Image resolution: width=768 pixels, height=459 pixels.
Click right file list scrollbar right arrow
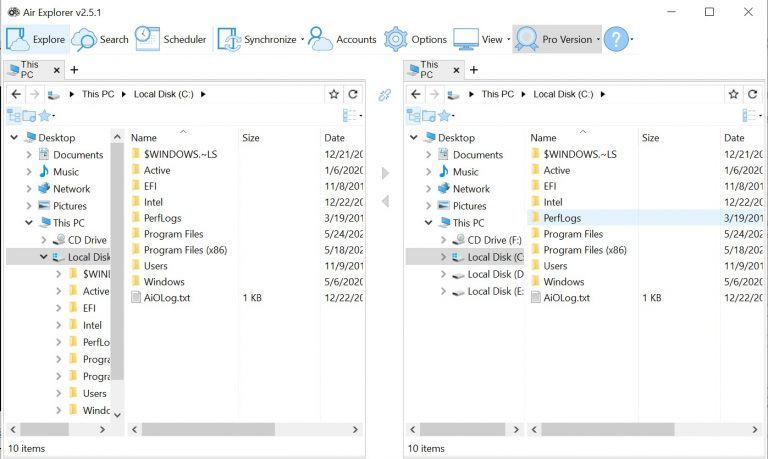[x=755, y=430]
